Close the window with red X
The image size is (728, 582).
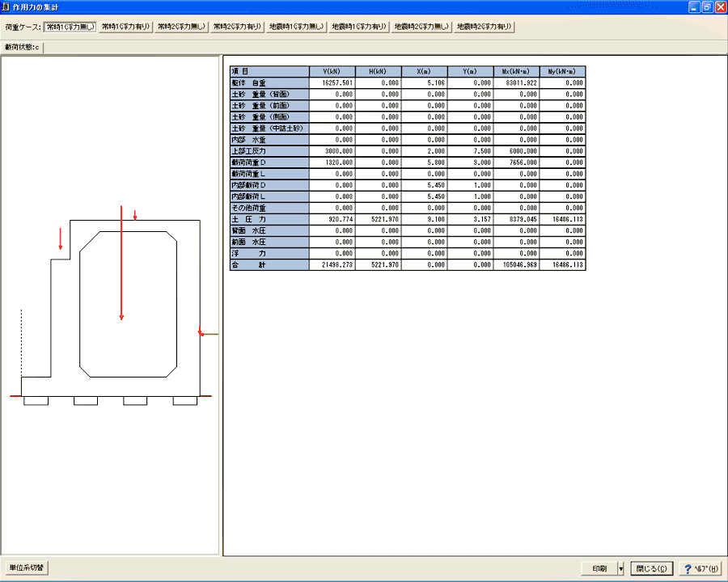coord(721,7)
